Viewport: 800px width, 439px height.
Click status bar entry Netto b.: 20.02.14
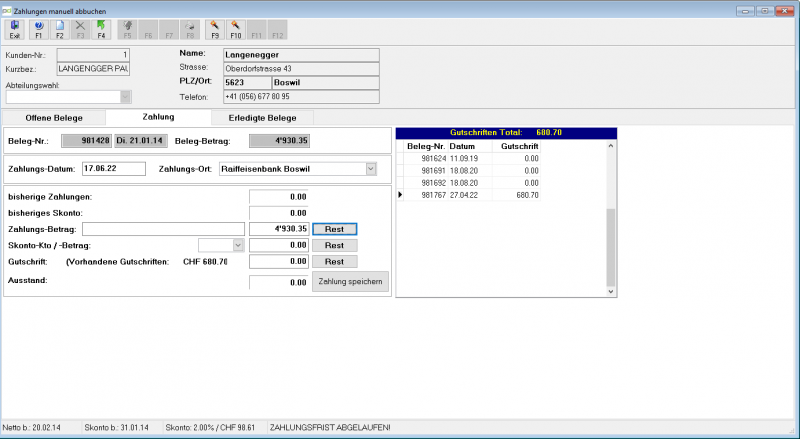click(32, 428)
